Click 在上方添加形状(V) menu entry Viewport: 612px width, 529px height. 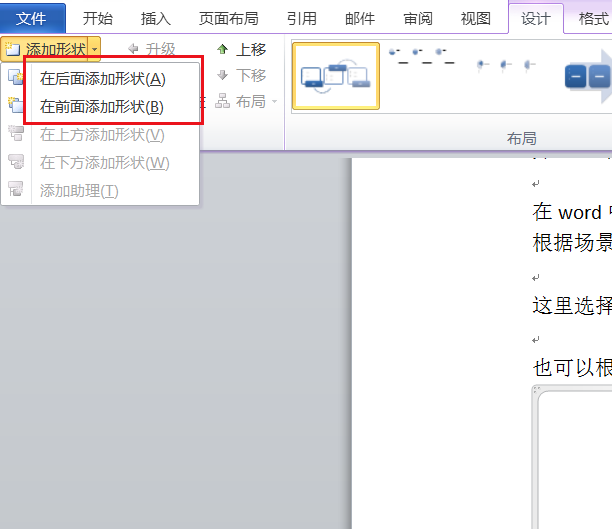pyautogui.click(x=102, y=134)
